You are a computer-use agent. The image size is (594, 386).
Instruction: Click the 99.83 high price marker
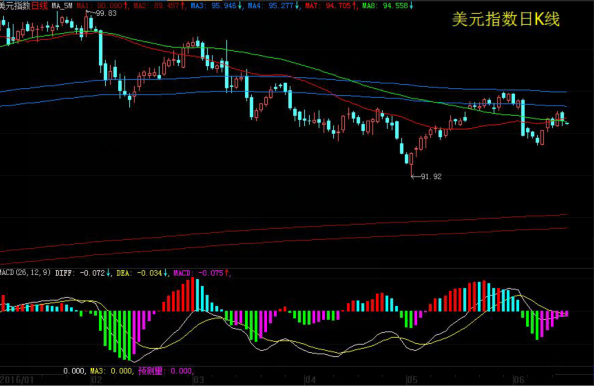point(106,13)
